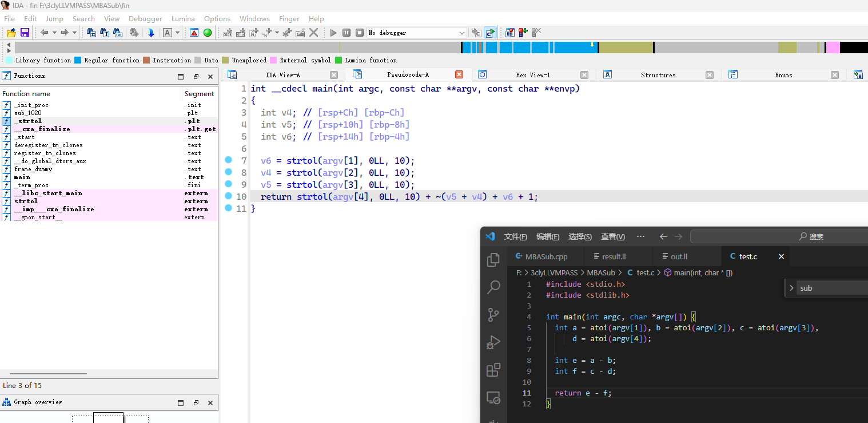The image size is (868, 423).
Task: Open the 'No debugger' dropdown
Action: click(x=462, y=33)
